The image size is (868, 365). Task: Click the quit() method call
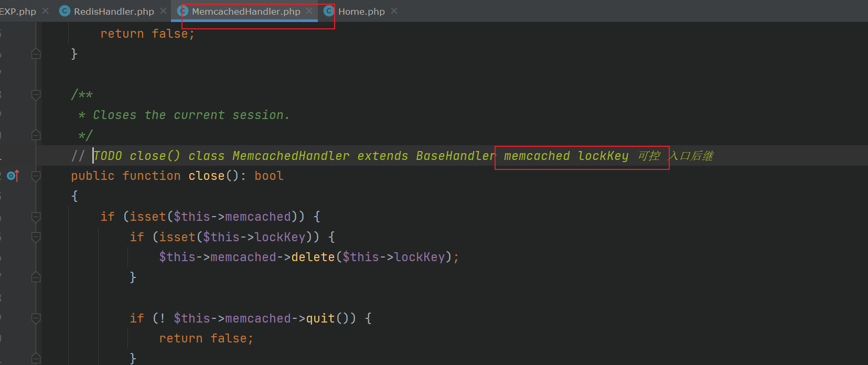point(320,318)
